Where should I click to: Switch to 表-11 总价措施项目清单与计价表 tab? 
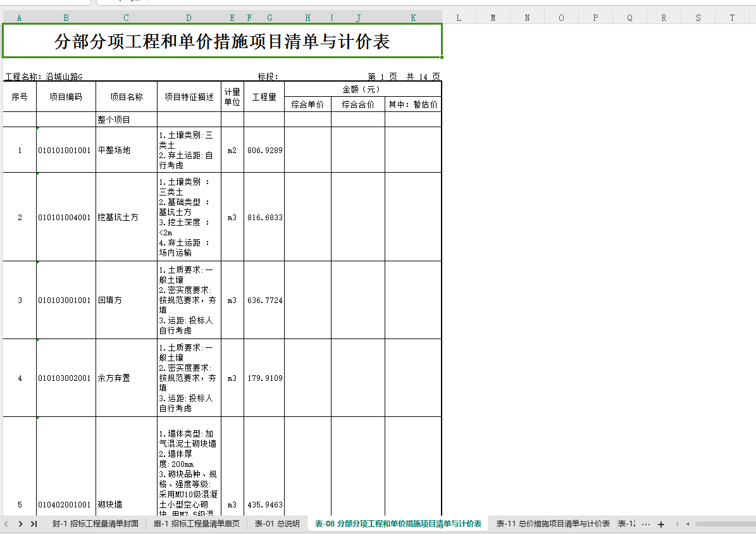point(553,524)
